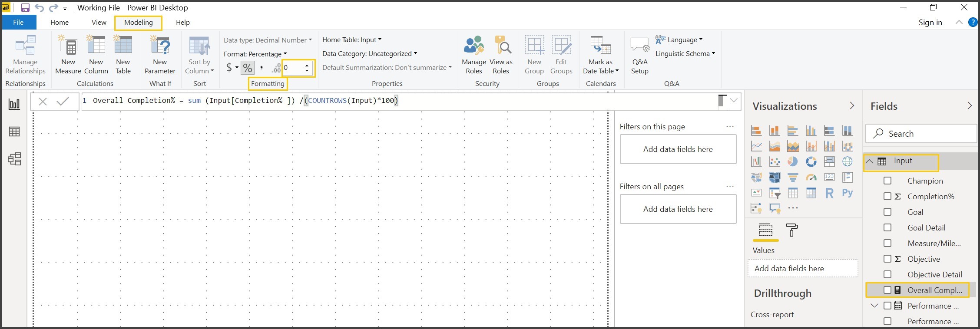980x329 pixels.
Task: Switch to Model view in left sidebar
Action: 14,159
